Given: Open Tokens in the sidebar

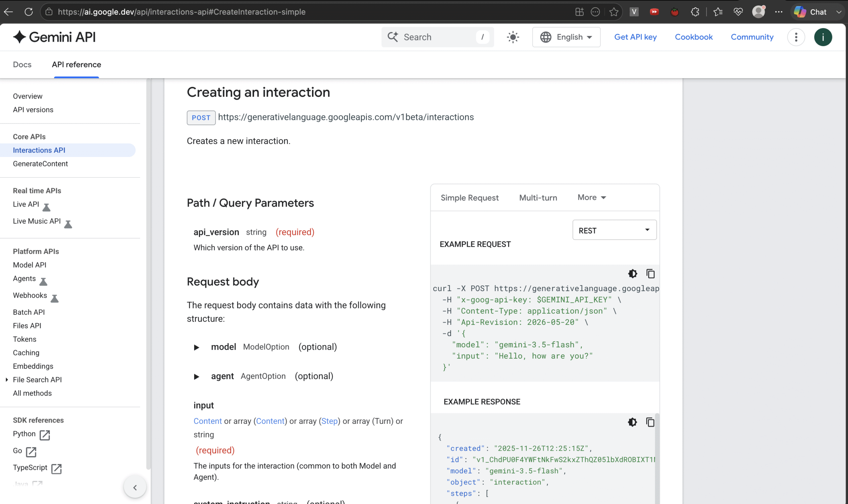Looking at the screenshot, I should 25,339.
